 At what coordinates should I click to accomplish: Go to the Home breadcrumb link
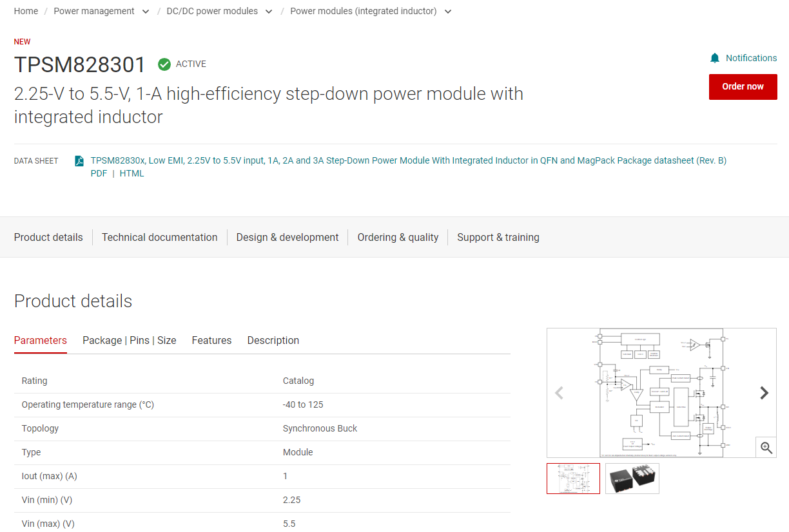pyautogui.click(x=26, y=11)
